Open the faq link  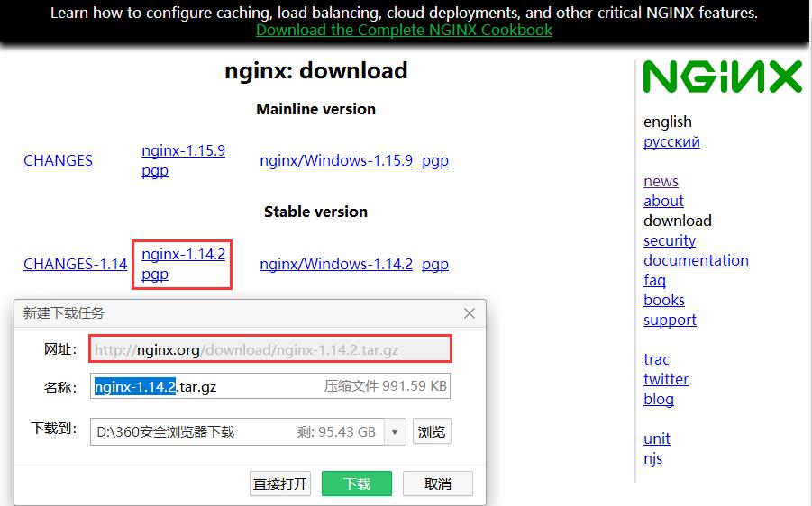(654, 280)
